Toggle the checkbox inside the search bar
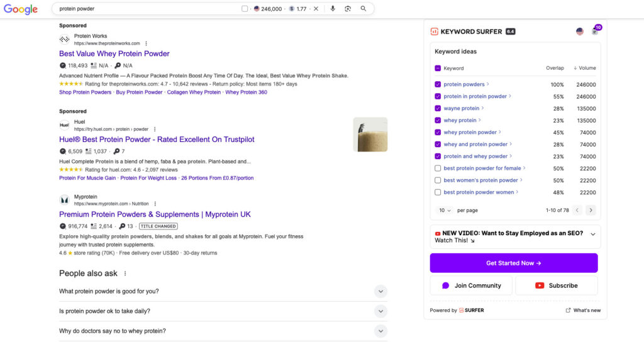 (245, 9)
